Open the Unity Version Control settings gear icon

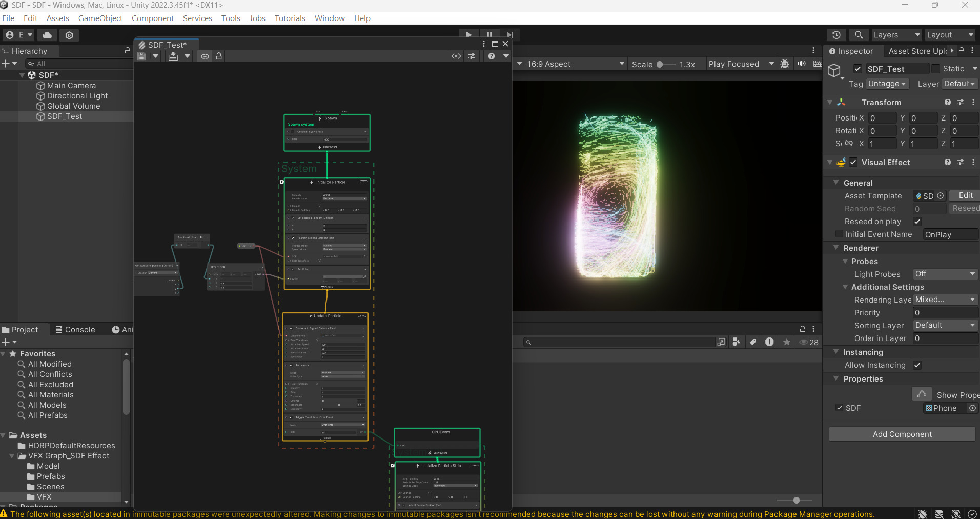(x=69, y=35)
